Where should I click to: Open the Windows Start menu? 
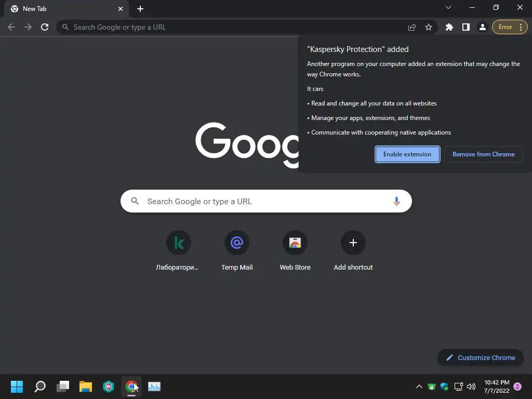17,386
